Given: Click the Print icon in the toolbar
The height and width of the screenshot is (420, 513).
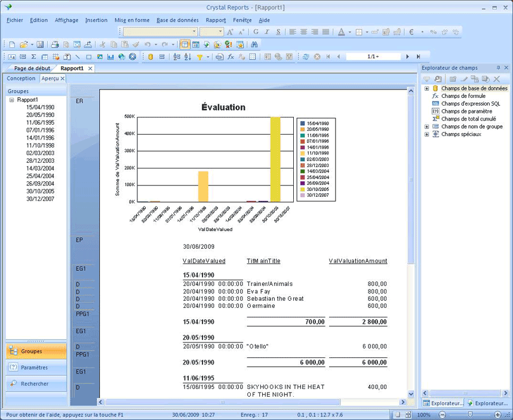Looking at the screenshot, I should pyautogui.click(x=55, y=44).
